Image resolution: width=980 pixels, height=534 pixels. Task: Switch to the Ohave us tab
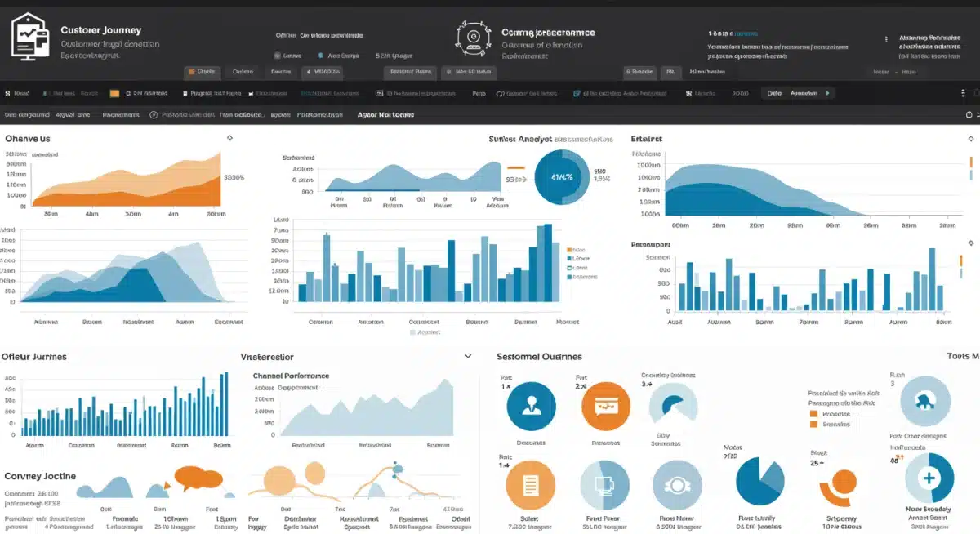[x=26, y=138]
